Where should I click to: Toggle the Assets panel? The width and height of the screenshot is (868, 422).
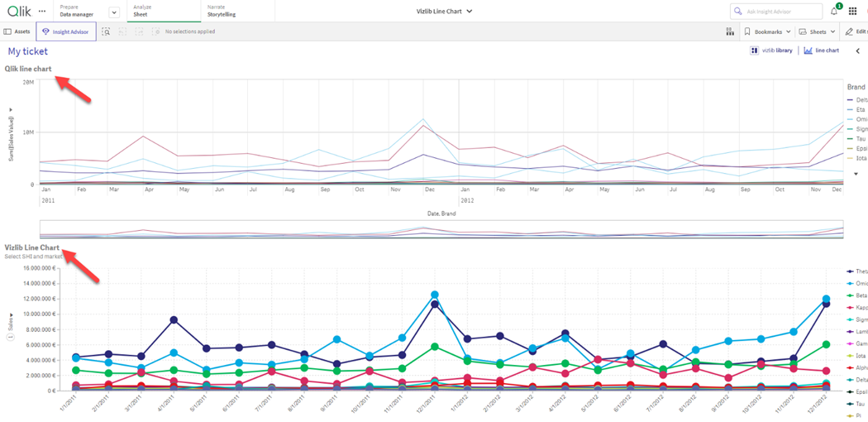coord(17,31)
